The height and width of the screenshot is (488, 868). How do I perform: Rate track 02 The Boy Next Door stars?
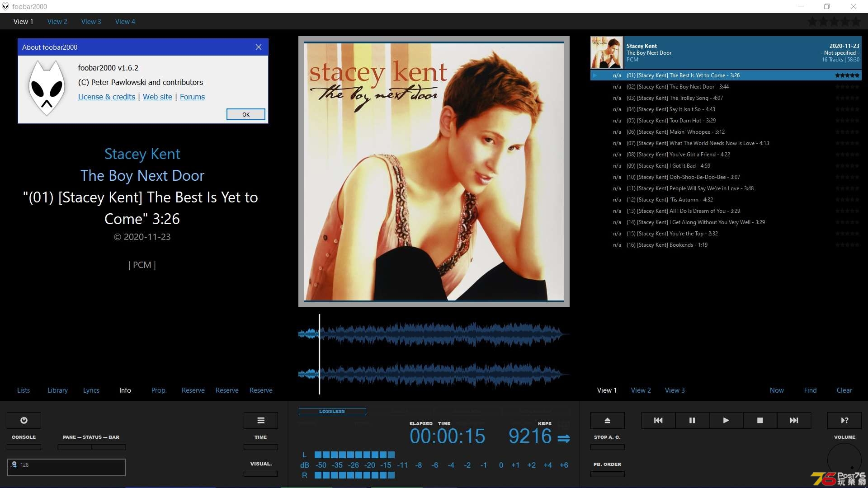coord(847,87)
